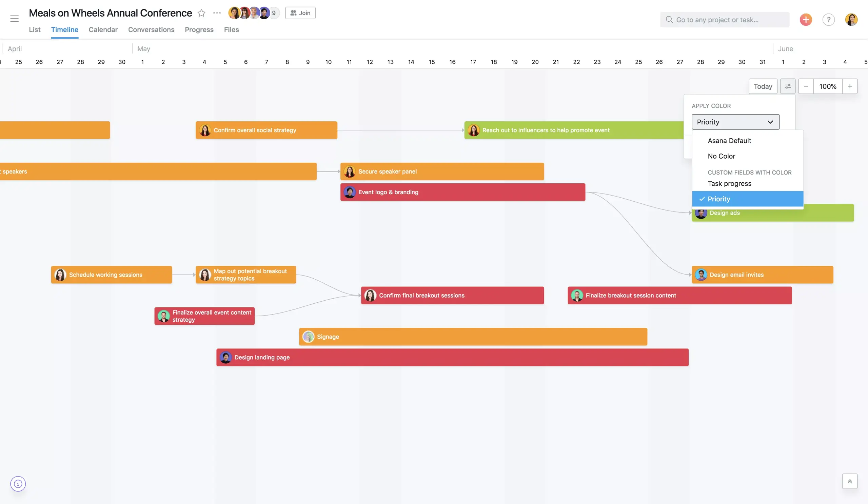The width and height of the screenshot is (868, 504).
Task: Select No Color option
Action: [721, 156]
